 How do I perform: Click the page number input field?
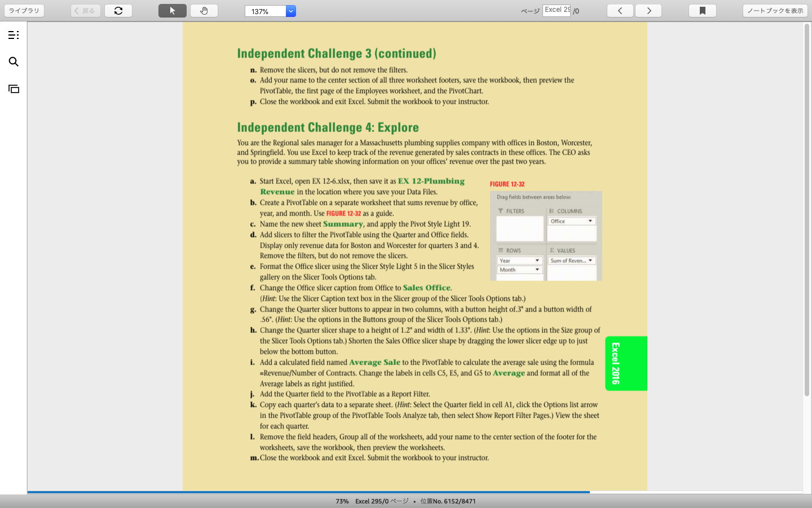click(x=557, y=10)
